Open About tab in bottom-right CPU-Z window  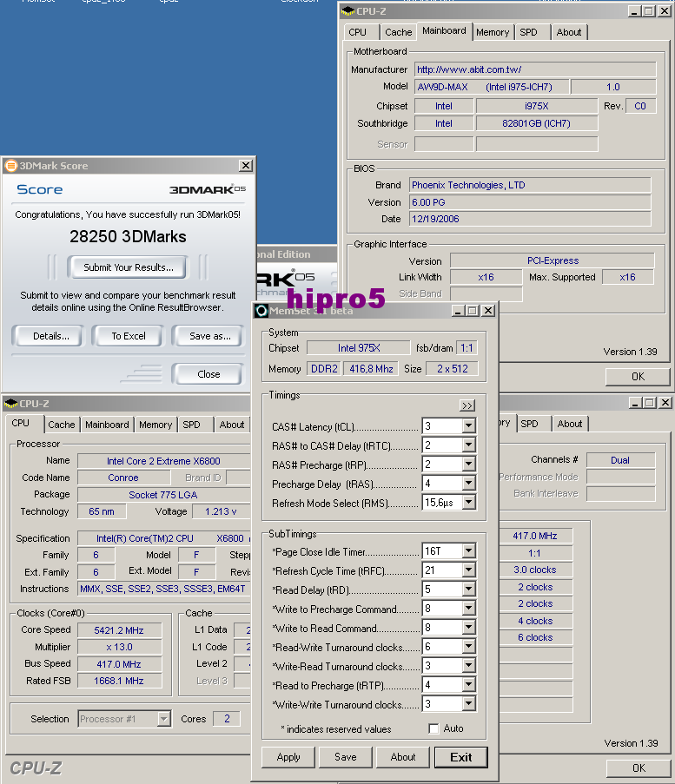(570, 424)
